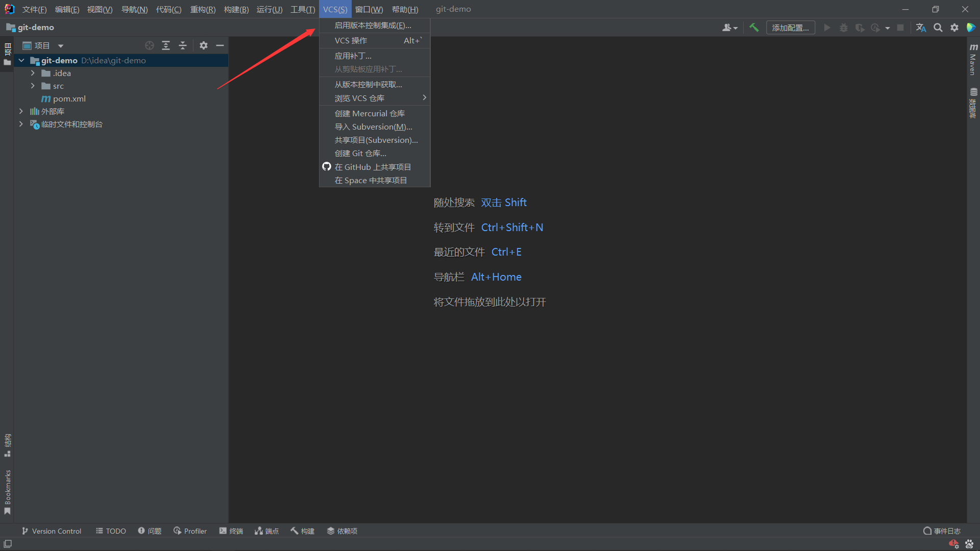Click git-demo breadcrumb in navigation bar
This screenshot has width=980, height=551.
(30, 27)
